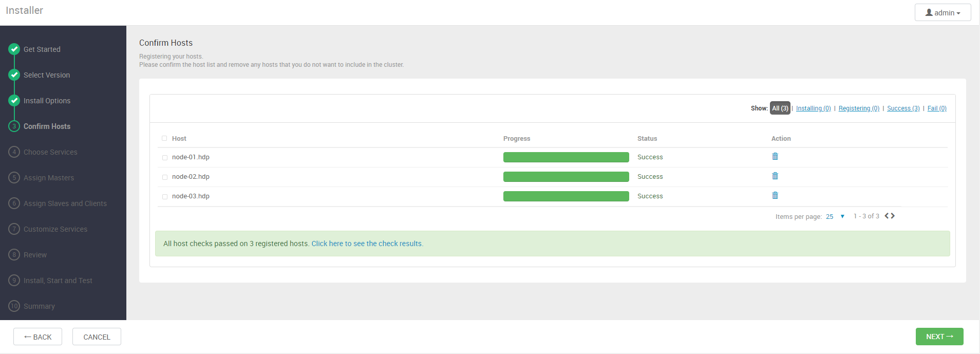The image size is (980, 354).
Task: Filter by Success (3)
Action: tap(903, 108)
